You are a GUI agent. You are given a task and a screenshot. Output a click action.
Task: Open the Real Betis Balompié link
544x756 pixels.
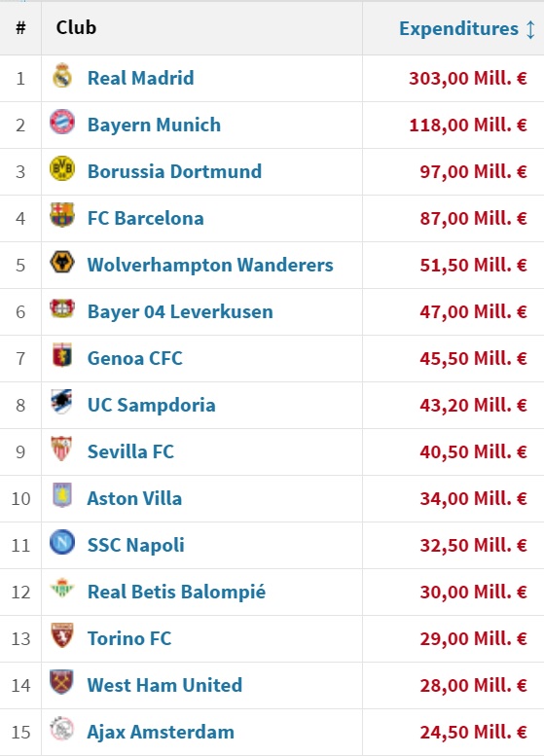(x=176, y=593)
